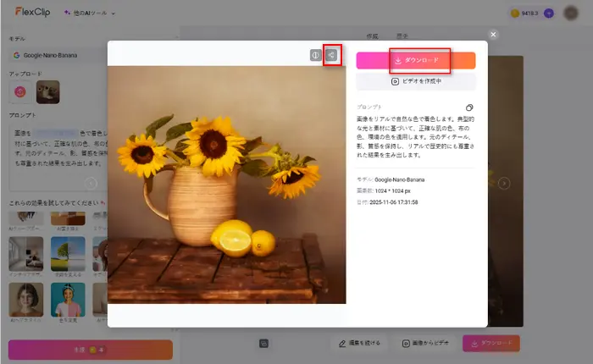Download the generated image from the dialog
The width and height of the screenshot is (593, 364).
(416, 60)
